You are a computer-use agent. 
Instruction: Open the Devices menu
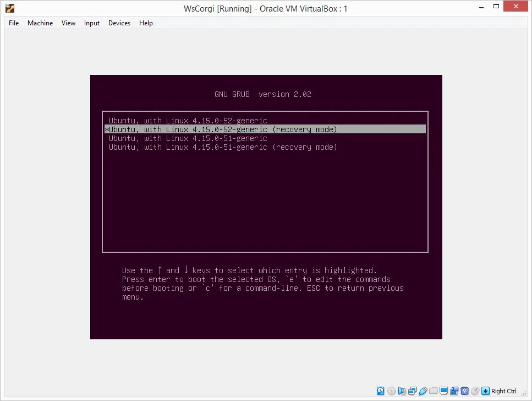point(119,23)
